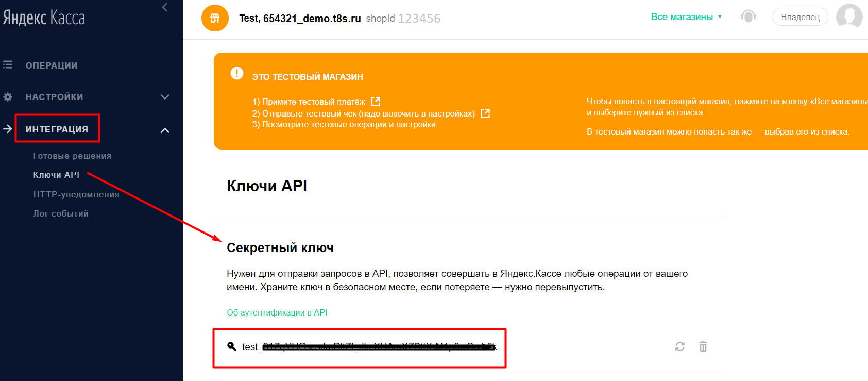
Task: Reissue the secret key with refresh icon
Action: pyautogui.click(x=680, y=346)
